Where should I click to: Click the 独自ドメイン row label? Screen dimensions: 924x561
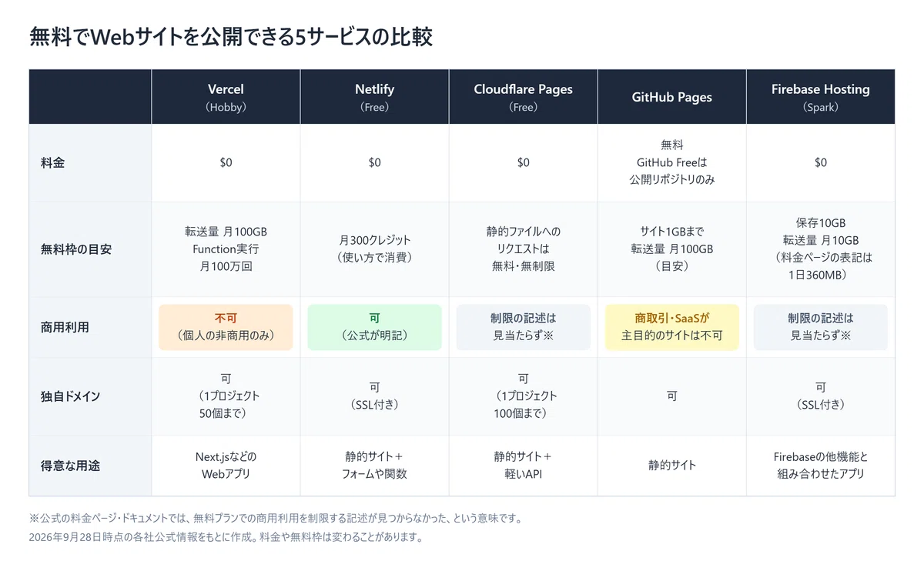pos(70,396)
